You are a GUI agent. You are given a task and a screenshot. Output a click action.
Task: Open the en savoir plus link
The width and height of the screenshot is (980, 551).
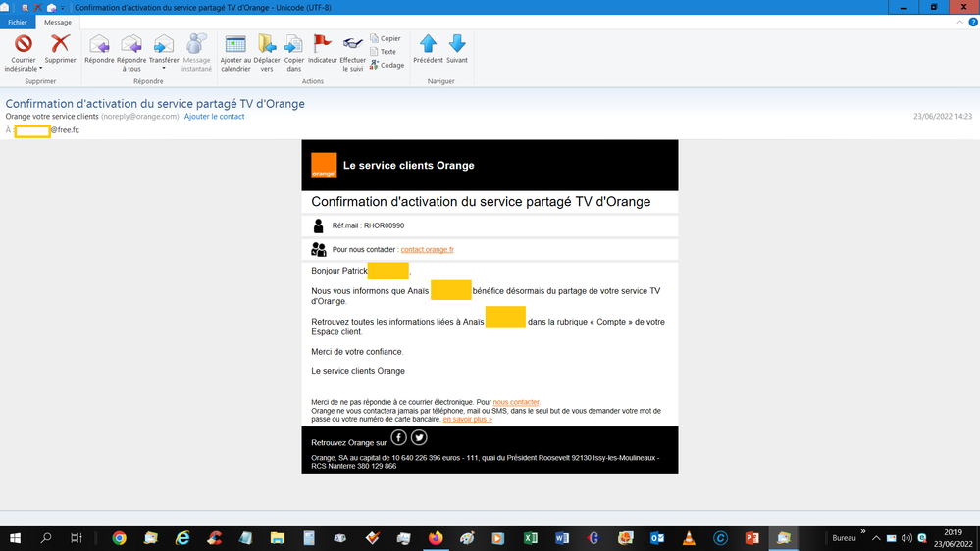pyautogui.click(x=468, y=420)
